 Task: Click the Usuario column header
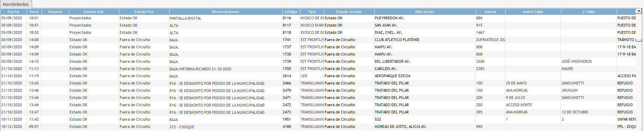point(55,12)
